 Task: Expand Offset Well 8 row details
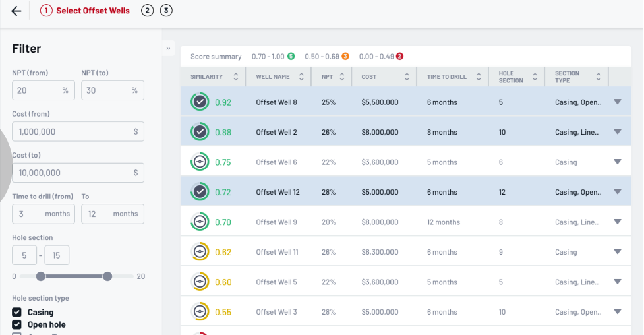pos(617,102)
